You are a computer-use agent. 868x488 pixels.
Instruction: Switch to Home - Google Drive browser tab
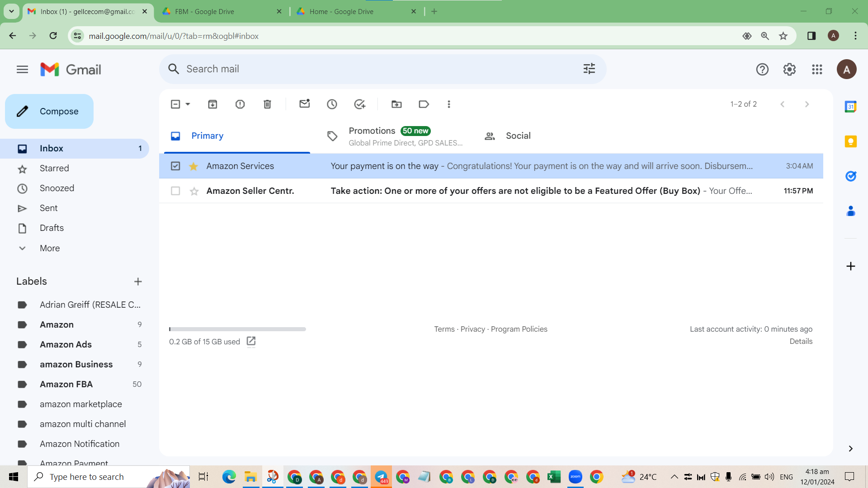tap(356, 12)
